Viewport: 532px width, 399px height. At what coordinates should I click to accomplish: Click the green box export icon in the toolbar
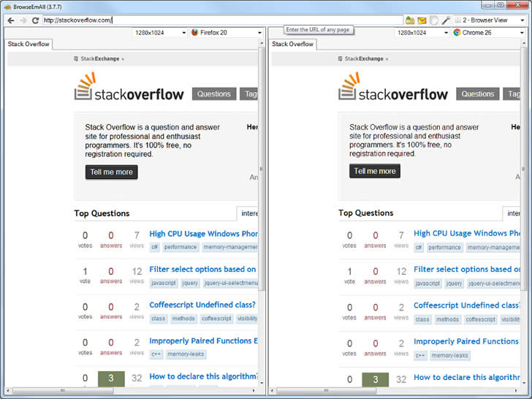[410, 20]
